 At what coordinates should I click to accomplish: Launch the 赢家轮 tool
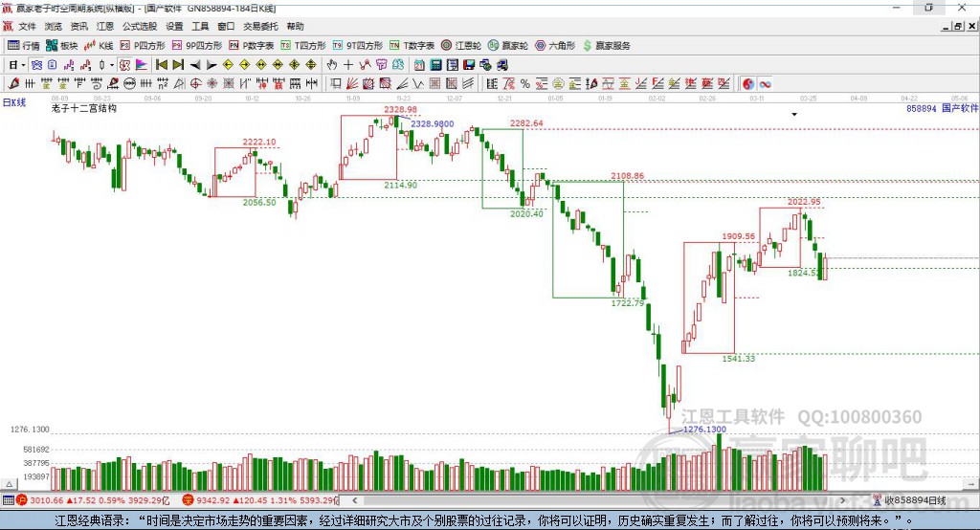[x=508, y=46]
